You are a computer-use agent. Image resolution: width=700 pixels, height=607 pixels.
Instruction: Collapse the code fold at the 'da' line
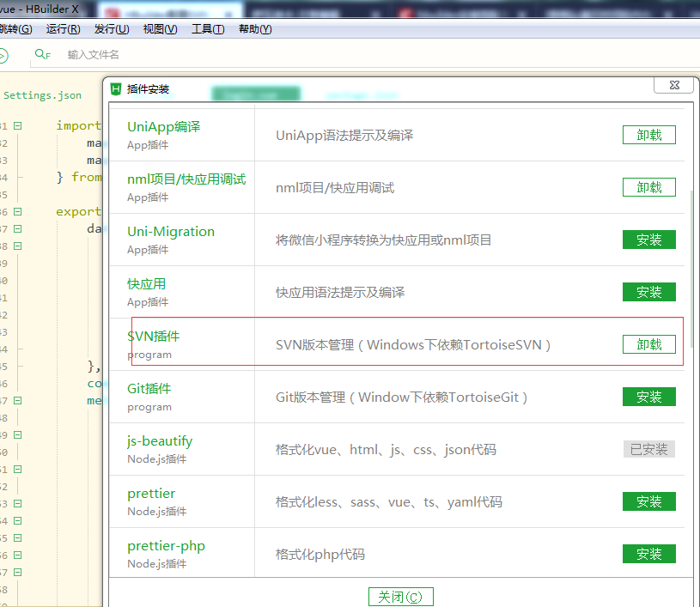click(17, 229)
